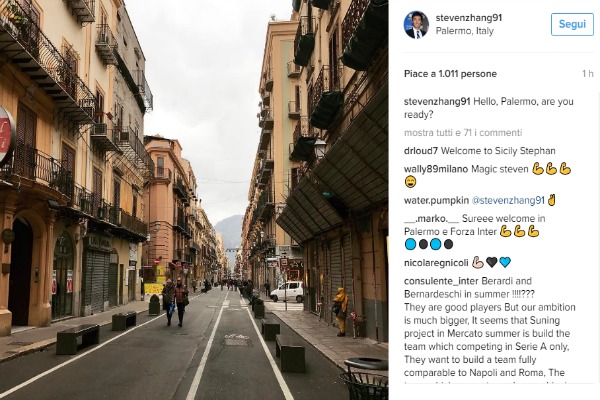This screenshot has width=600, height=400.
Task: Open the Palermo, Italy location link
Action: coord(465,31)
